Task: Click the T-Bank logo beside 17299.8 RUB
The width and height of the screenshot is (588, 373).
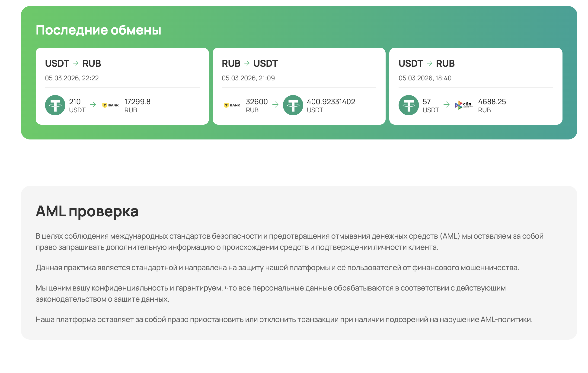Action: [x=110, y=105]
